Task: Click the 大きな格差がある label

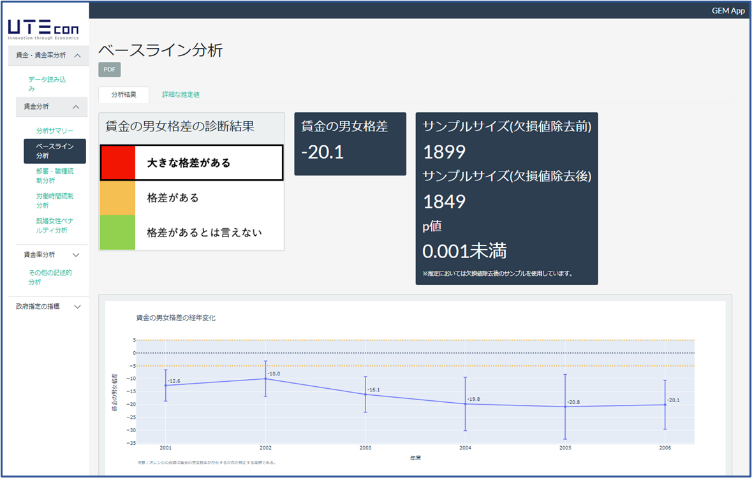Action: 188,163
